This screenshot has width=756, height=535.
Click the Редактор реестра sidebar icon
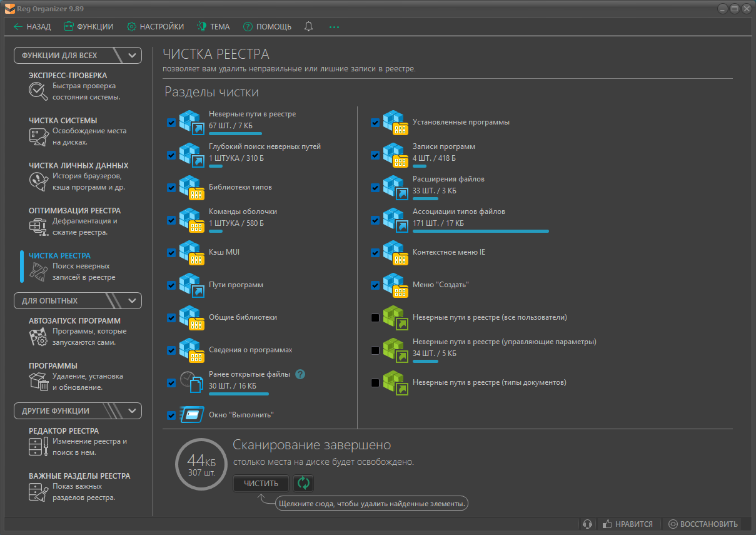[39, 447]
